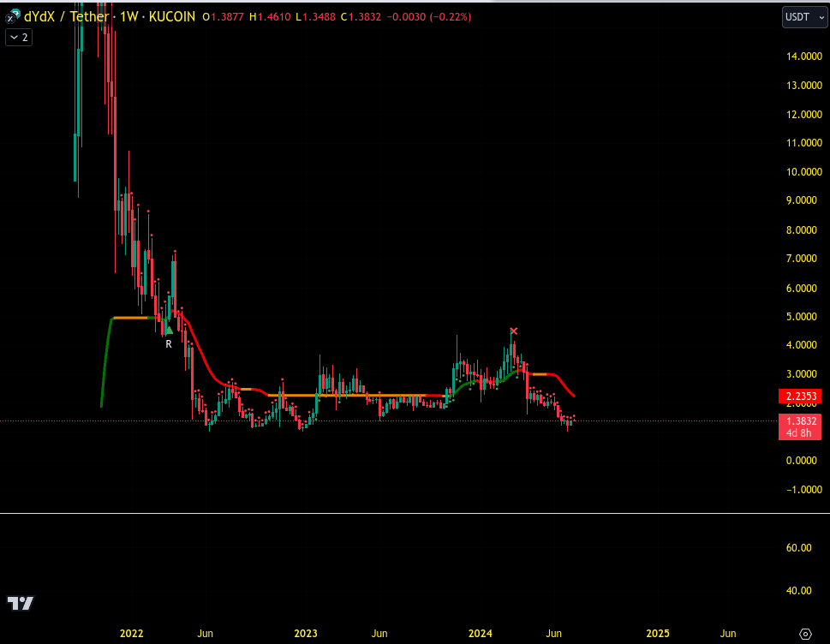Click 11.0000 on the price scale
Image resolution: width=830 pixels, height=644 pixels.
(x=804, y=143)
